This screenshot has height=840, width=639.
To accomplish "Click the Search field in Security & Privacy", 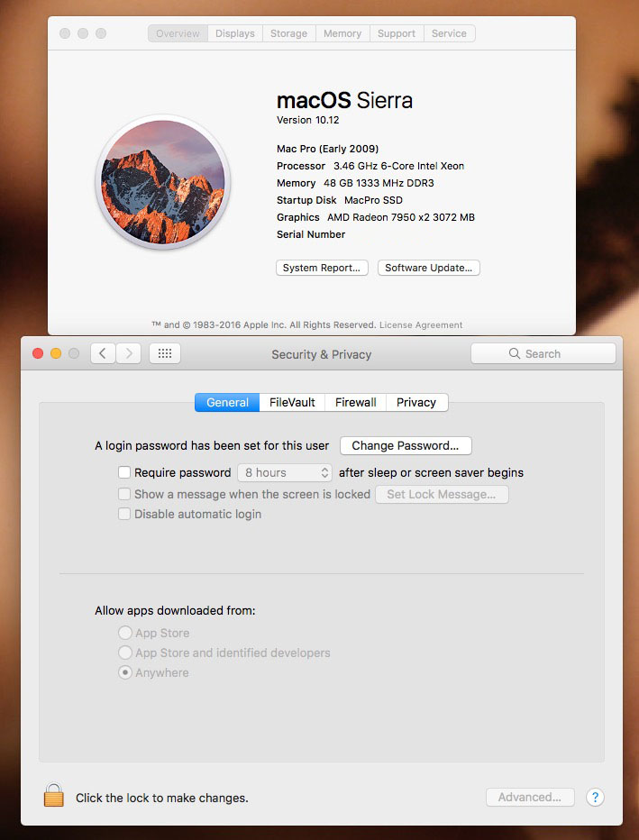I will point(543,353).
